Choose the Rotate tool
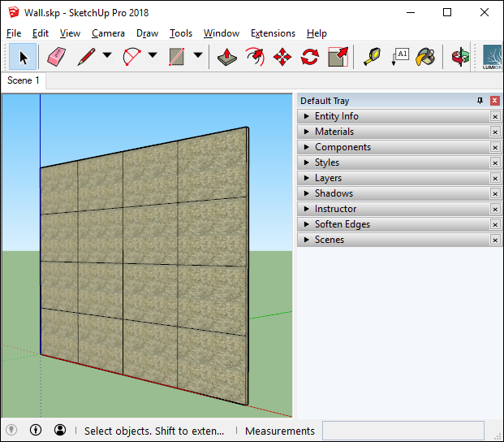 pyautogui.click(x=310, y=56)
